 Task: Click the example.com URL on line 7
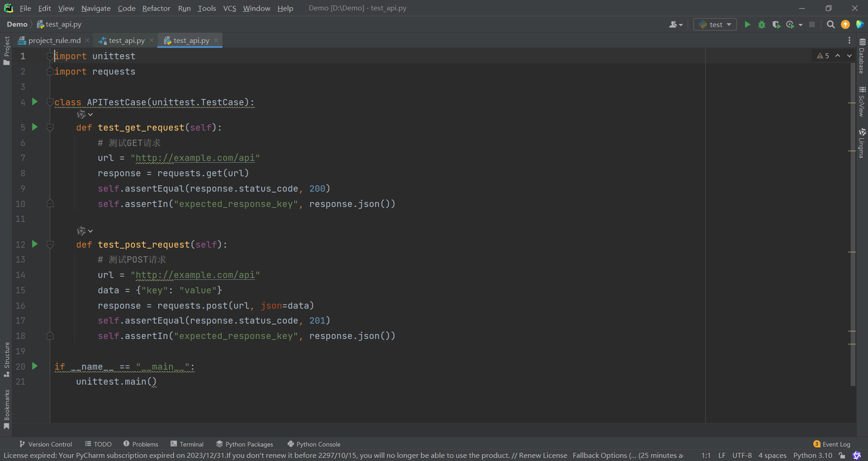pos(195,158)
